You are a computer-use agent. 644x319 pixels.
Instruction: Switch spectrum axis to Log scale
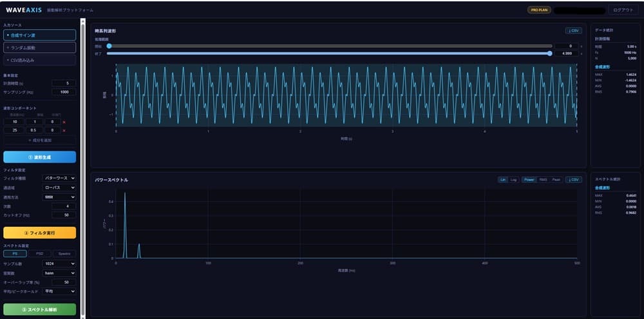point(514,180)
